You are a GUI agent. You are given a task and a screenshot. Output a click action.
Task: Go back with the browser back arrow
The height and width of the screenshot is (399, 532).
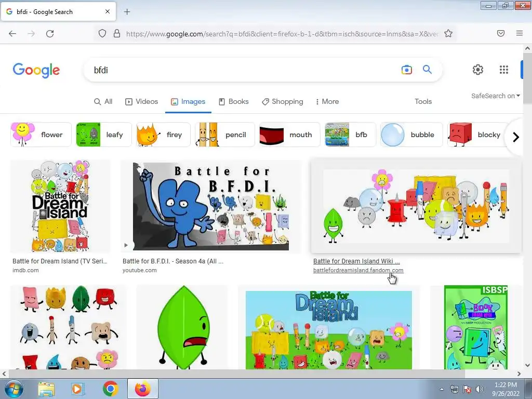pyautogui.click(x=12, y=34)
